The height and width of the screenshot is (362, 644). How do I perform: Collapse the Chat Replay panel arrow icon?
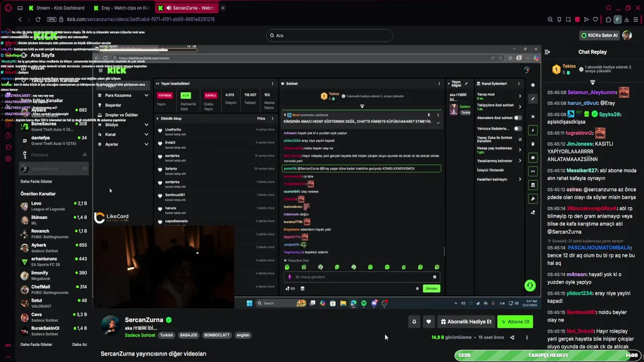tap(547, 52)
